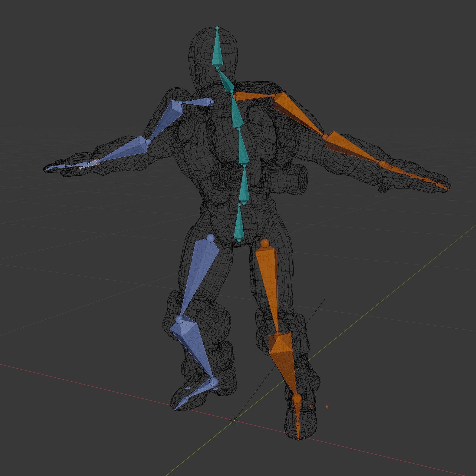Click the orange hip joint sphere
The width and height of the screenshot is (476, 476).
264,243
